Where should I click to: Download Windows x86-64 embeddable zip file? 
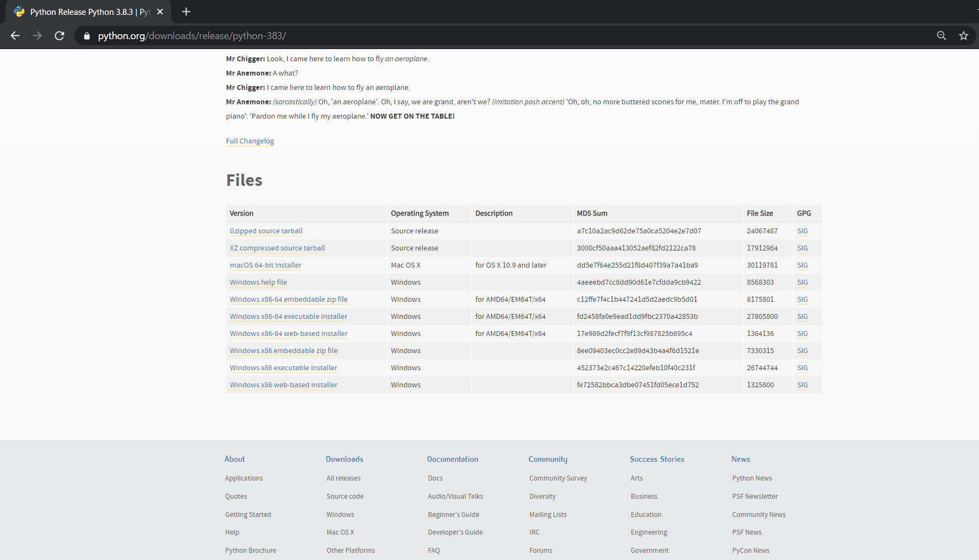(x=289, y=300)
